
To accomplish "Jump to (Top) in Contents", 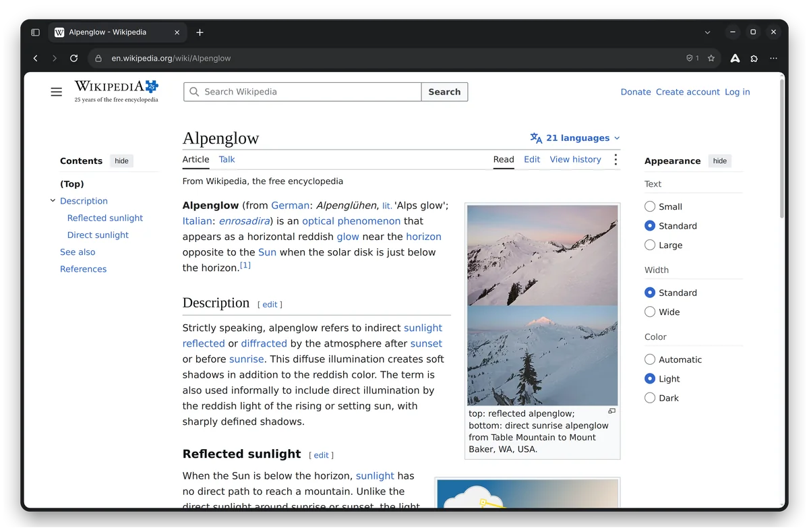I will point(72,184).
